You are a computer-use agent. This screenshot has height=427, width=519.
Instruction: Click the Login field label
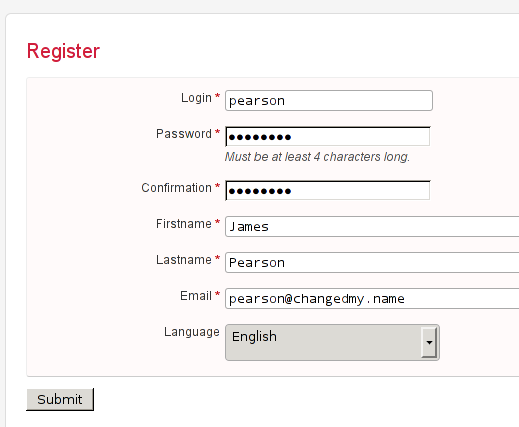tap(196, 98)
